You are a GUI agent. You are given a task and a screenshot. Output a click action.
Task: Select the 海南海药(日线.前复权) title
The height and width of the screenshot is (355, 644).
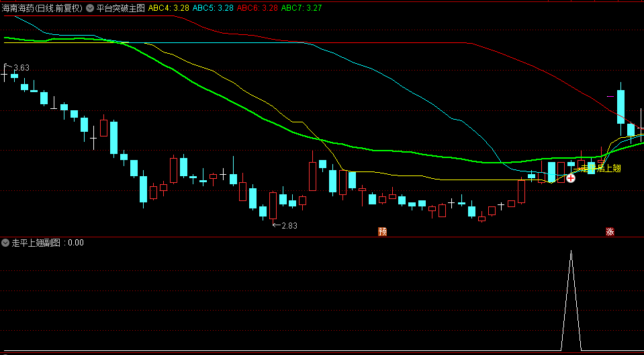42,8
